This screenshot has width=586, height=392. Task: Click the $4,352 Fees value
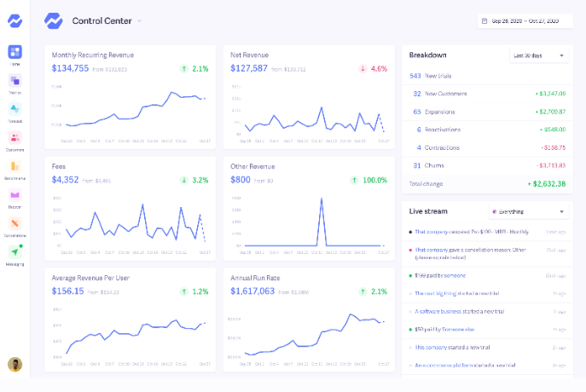coord(65,180)
